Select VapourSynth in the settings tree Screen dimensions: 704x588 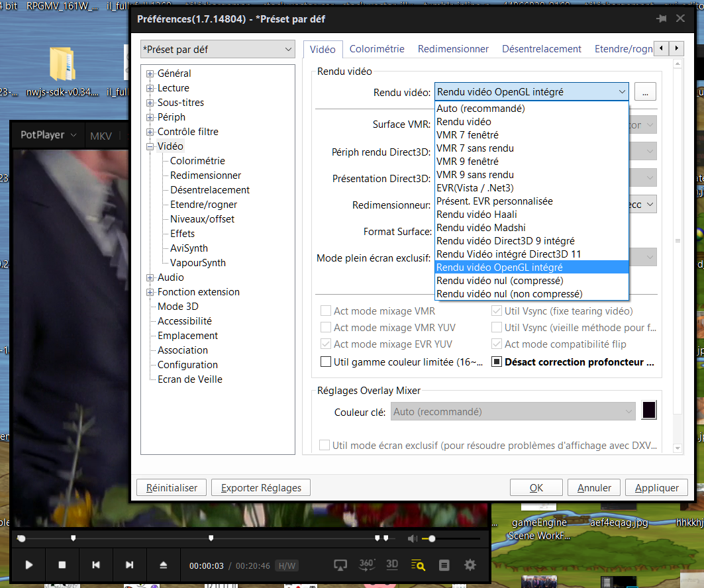[197, 263]
